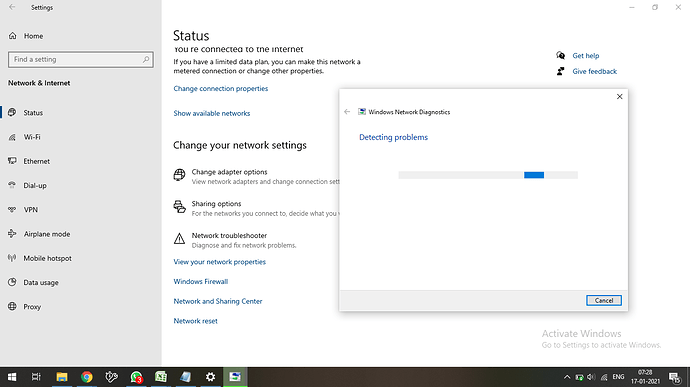Image resolution: width=690 pixels, height=387 pixels.
Task: Click the Wi-Fi icon in sidebar
Action: pos(12,137)
